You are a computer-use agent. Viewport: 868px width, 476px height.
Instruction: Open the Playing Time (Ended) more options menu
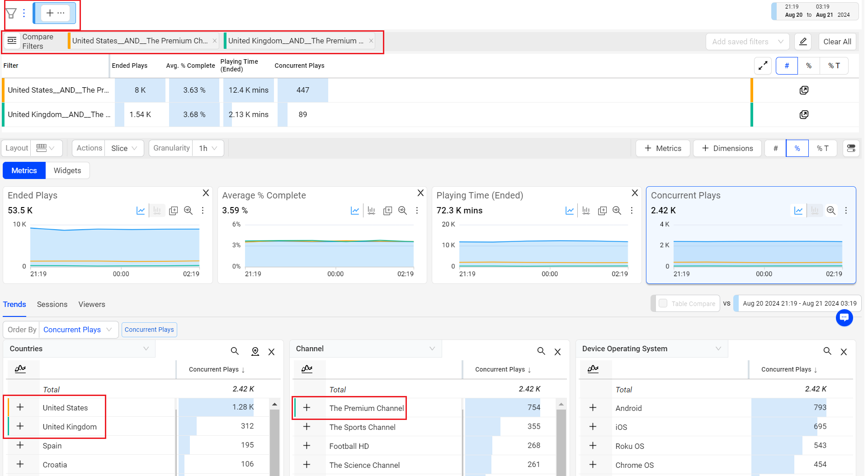coord(632,211)
